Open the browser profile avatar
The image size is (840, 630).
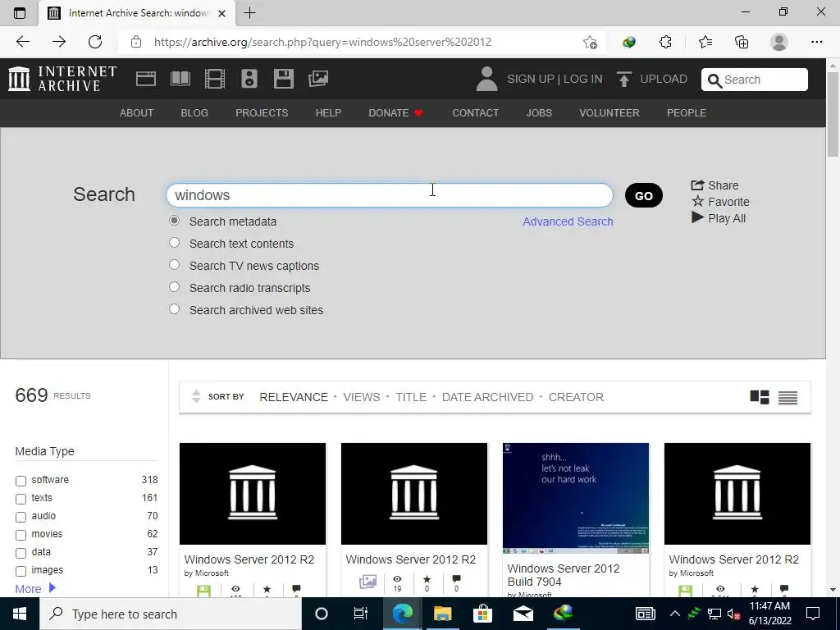[779, 42]
